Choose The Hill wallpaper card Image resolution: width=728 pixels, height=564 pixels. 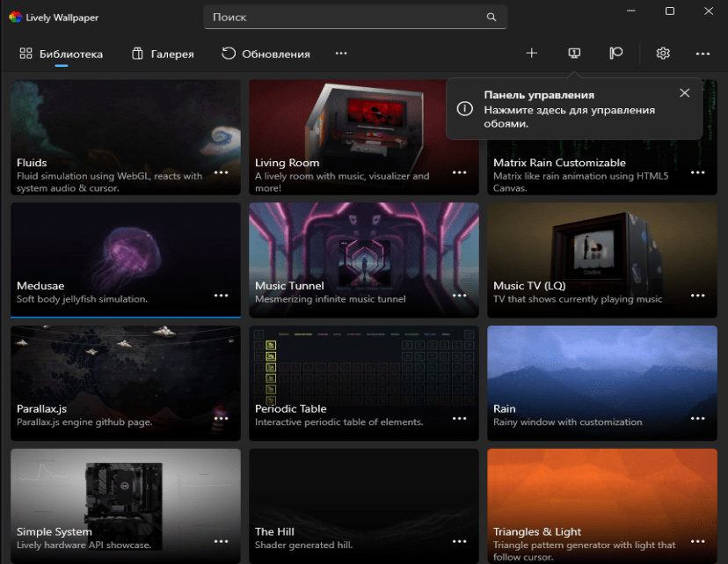click(x=363, y=506)
